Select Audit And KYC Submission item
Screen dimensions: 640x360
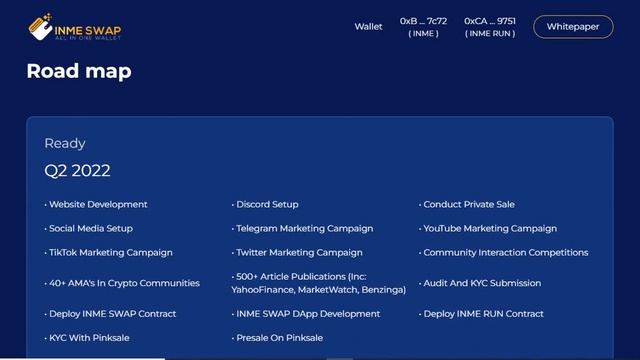[480, 283]
